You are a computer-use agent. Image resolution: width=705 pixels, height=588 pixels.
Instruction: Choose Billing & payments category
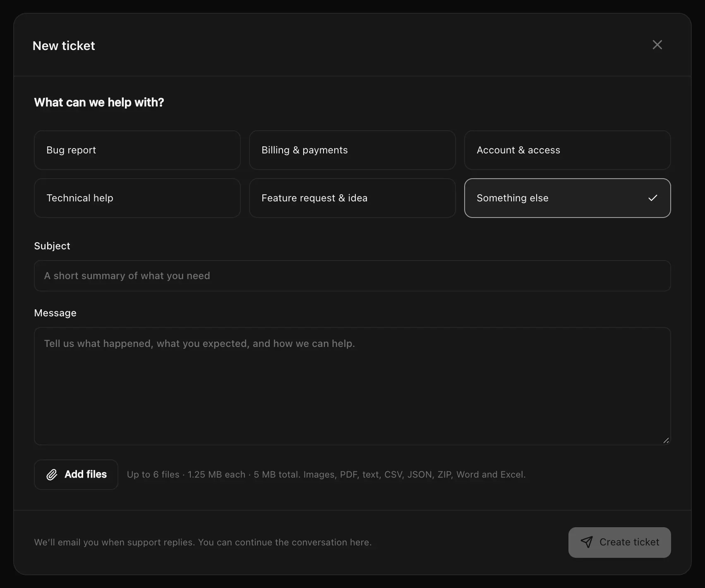(352, 150)
